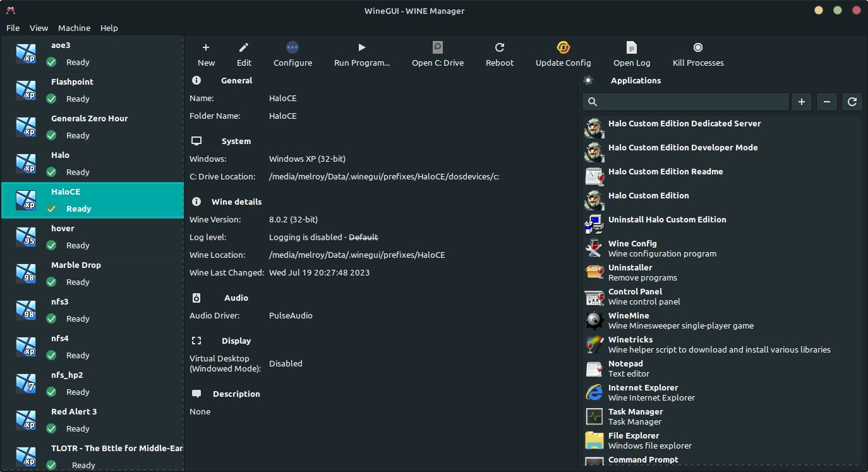Click the New machine toolbar icon

206,47
